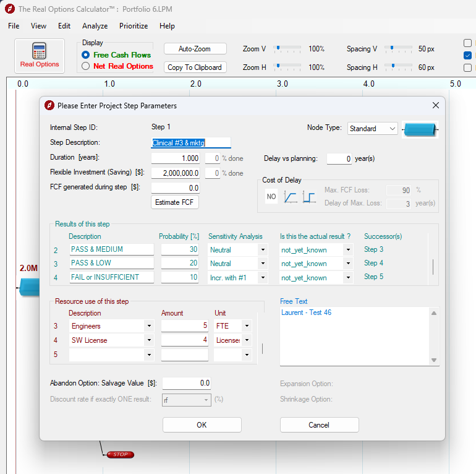Close the Project Step Parameters dialog
This screenshot has width=476, height=474.
pos(435,106)
